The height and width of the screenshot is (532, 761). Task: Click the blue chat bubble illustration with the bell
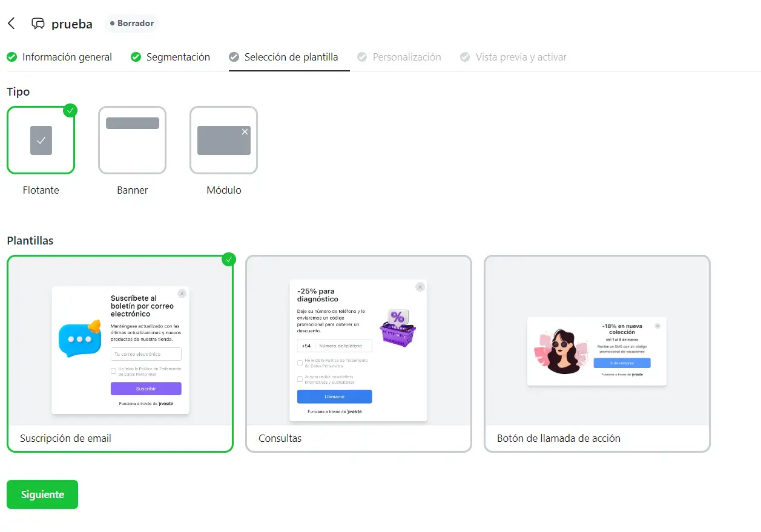(x=80, y=338)
